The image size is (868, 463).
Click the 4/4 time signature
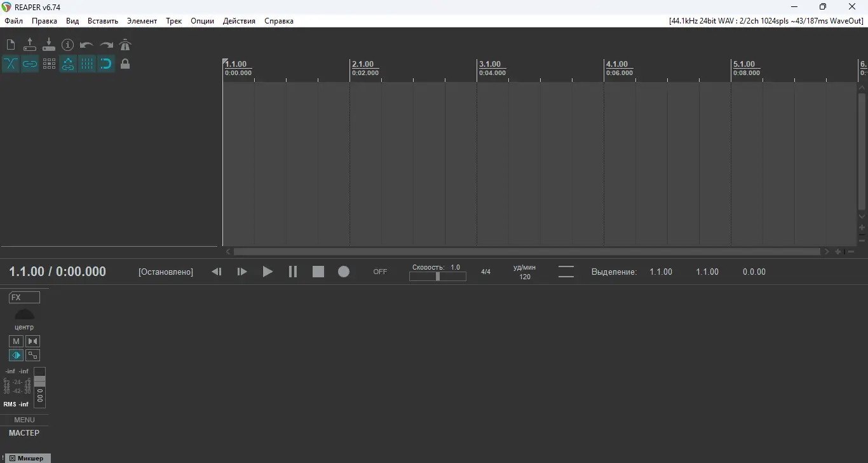click(x=485, y=272)
